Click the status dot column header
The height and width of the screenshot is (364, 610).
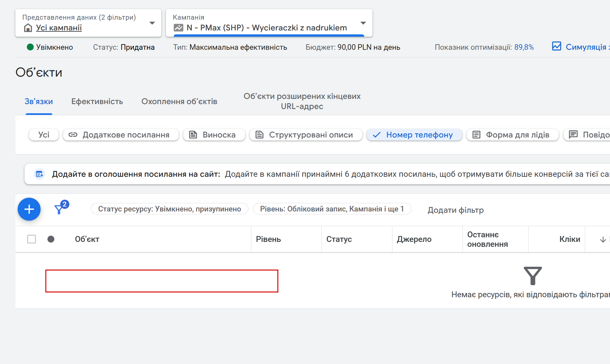(51, 239)
